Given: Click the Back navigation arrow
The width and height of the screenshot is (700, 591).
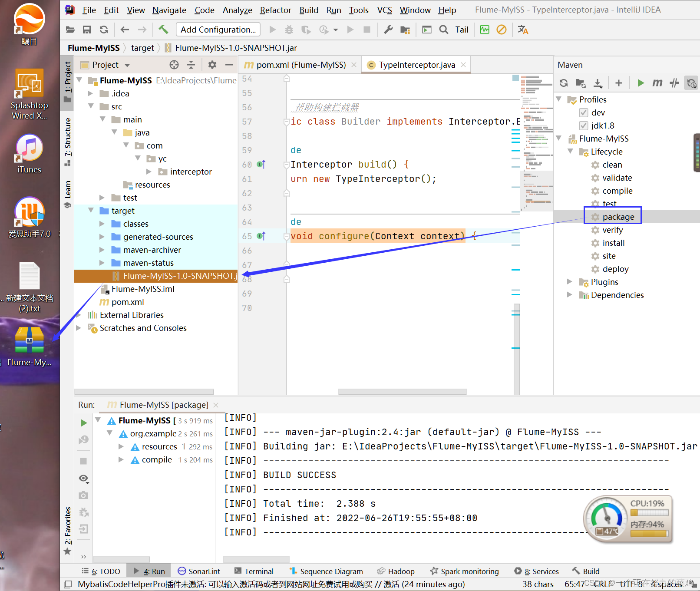Looking at the screenshot, I should 125,30.
